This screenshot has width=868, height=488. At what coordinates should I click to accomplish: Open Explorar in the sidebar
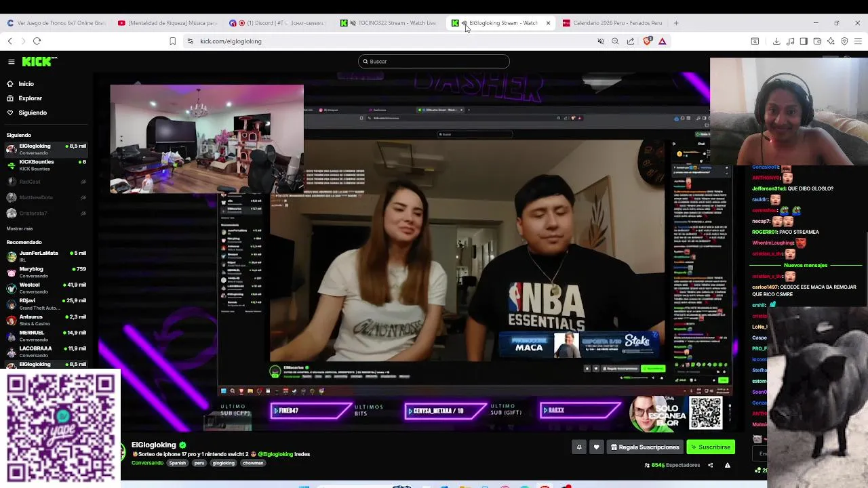click(x=30, y=98)
